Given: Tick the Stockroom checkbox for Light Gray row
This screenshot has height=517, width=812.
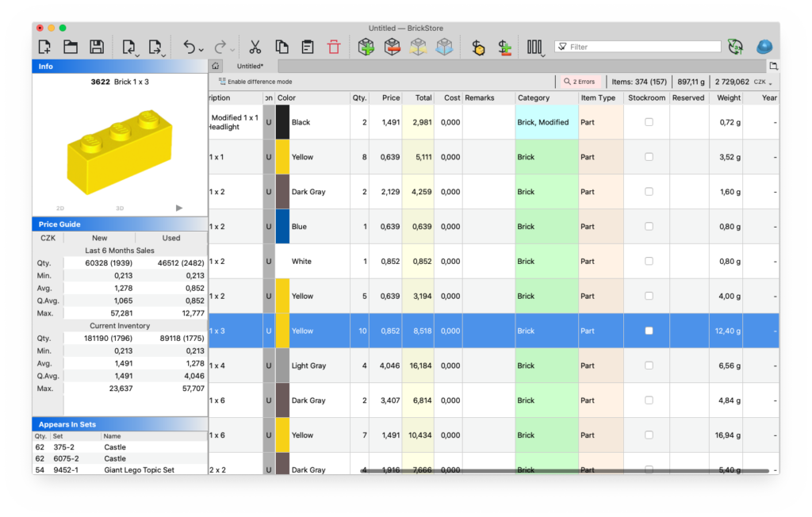Looking at the screenshot, I should click(649, 366).
